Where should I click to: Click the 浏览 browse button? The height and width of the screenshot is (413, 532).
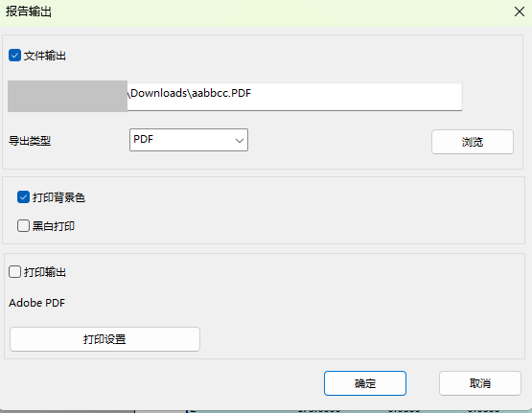(x=473, y=142)
